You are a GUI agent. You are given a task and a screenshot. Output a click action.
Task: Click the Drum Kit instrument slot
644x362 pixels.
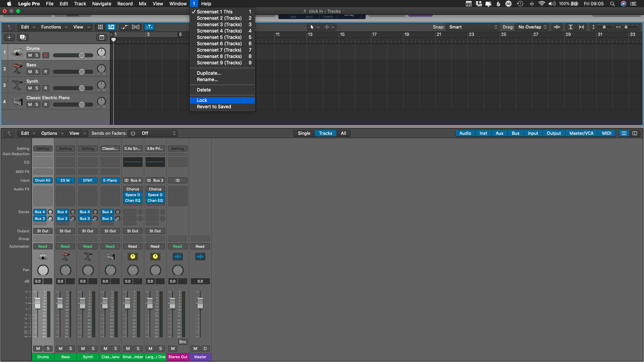click(43, 180)
